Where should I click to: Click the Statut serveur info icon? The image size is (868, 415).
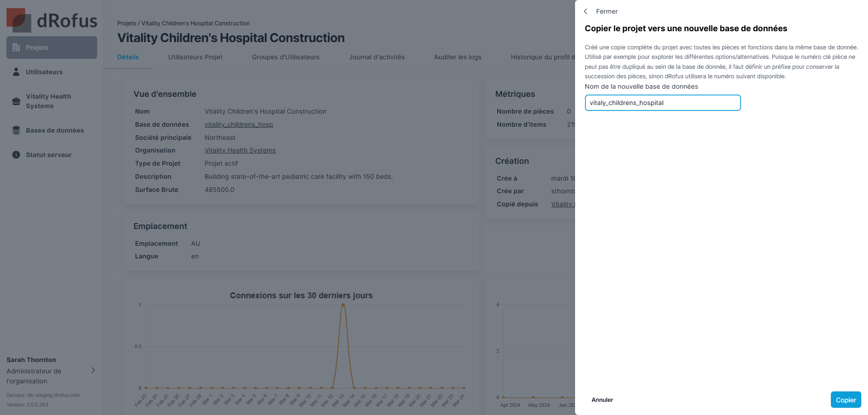click(x=16, y=155)
